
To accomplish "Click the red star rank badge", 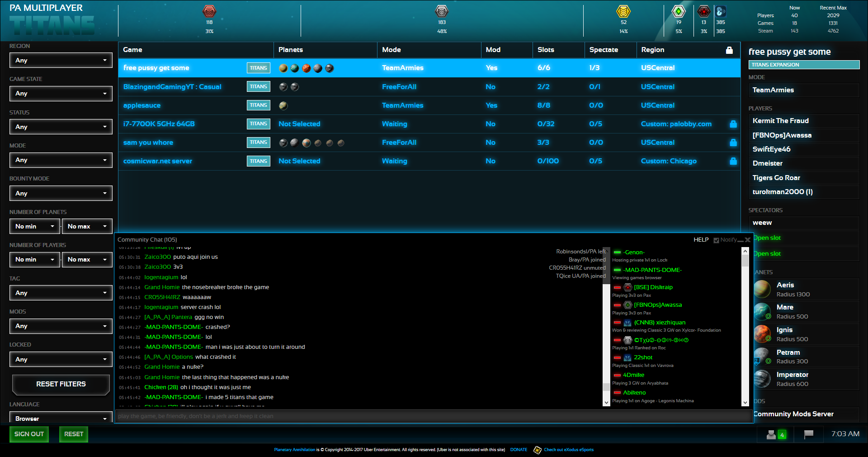I will click(703, 11).
